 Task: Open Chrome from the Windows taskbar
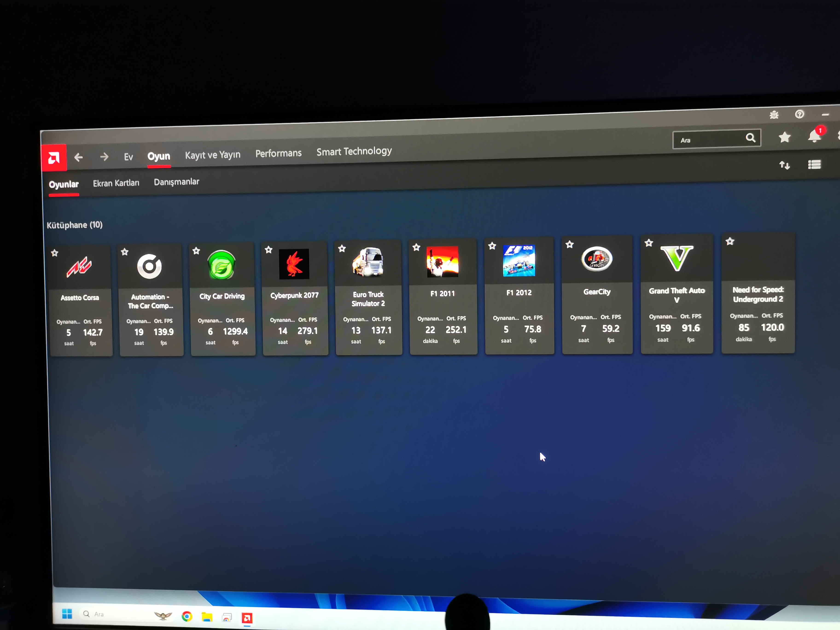tap(187, 616)
